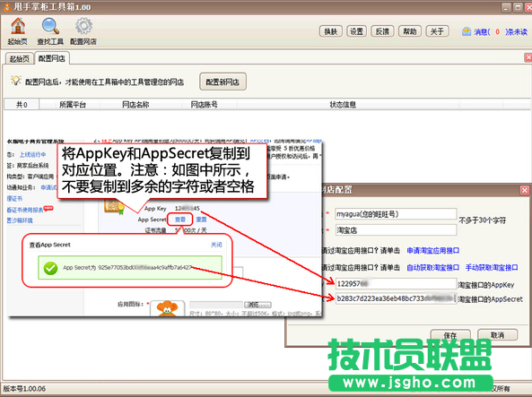Click the 查看 App Secret link
The image size is (532, 397).
click(180, 220)
